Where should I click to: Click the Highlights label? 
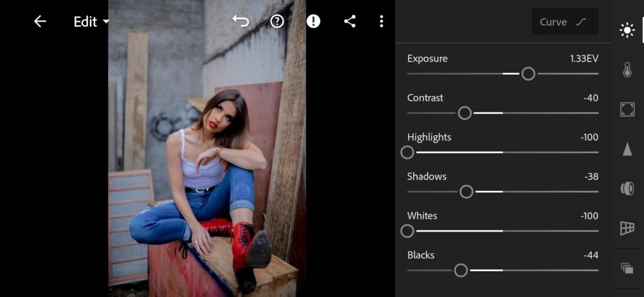[x=429, y=138]
